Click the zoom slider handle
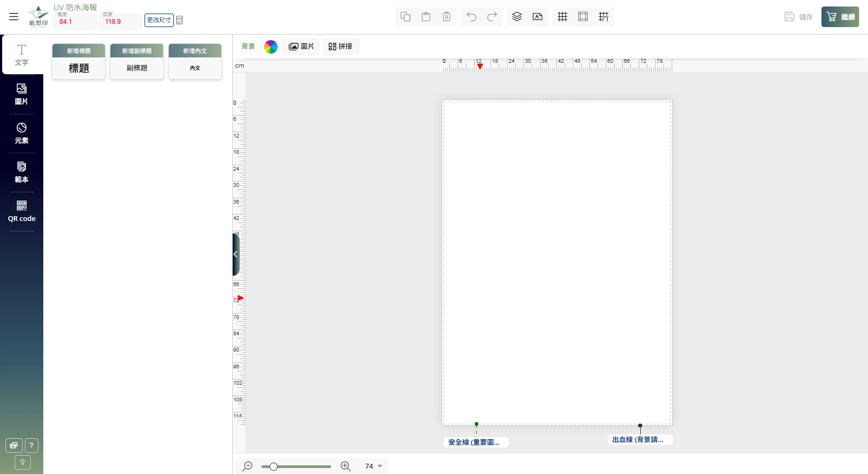Screen dimensions: 868x474 (274, 466)
